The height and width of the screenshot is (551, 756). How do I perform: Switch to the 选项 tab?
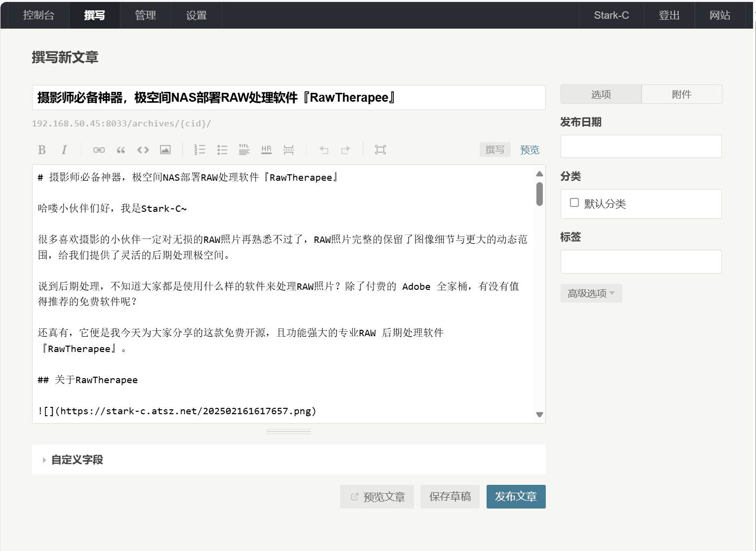point(601,94)
